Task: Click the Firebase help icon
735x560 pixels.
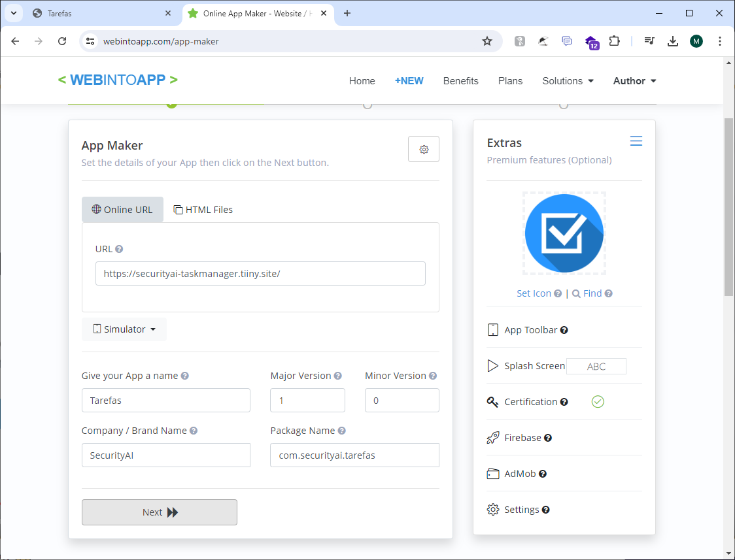Action: click(x=547, y=438)
